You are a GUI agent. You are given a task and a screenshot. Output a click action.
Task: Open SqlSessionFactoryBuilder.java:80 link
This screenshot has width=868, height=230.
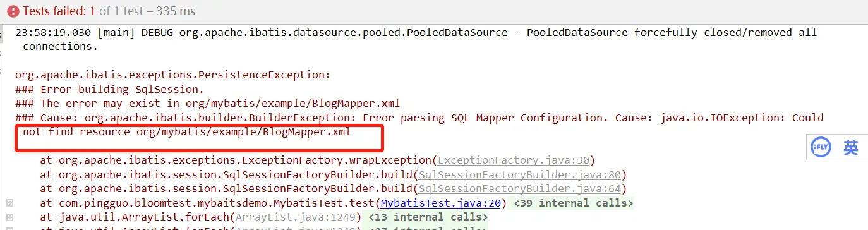point(519,175)
